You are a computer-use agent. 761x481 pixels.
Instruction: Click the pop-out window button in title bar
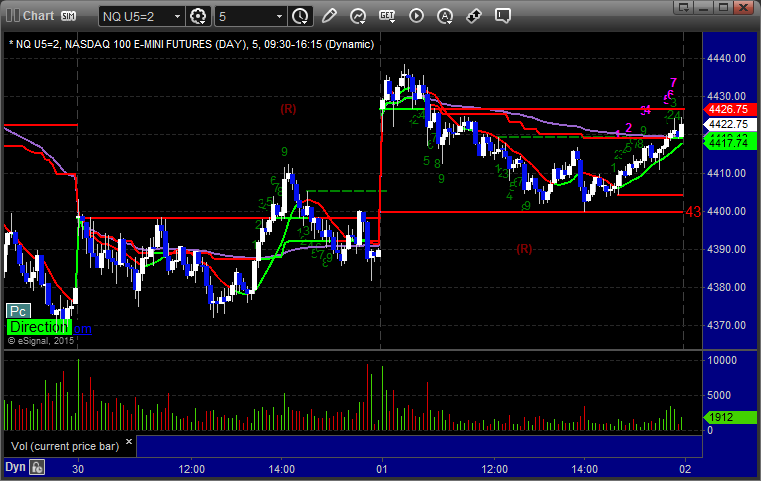[684, 7]
